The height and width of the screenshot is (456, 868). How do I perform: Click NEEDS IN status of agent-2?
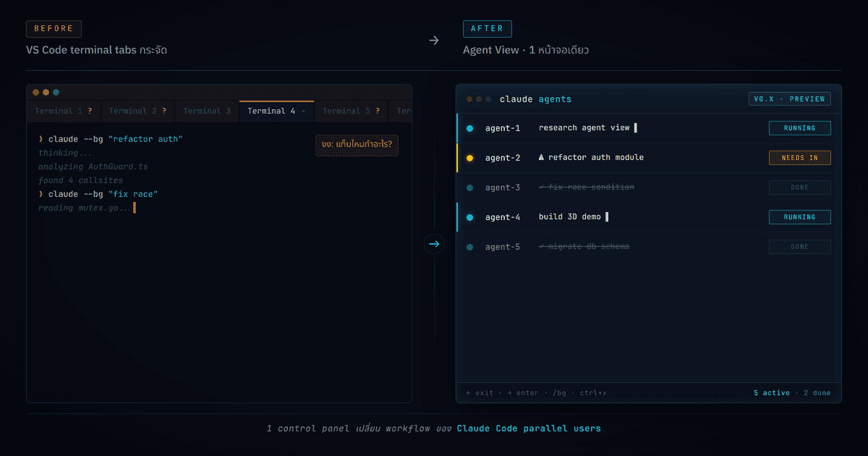click(x=799, y=158)
